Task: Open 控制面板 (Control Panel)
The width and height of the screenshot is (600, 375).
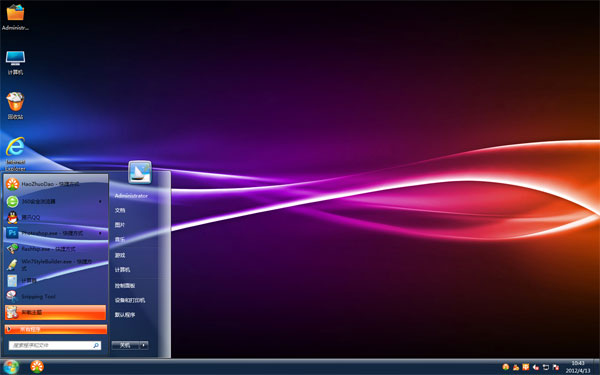Action: 125,285
